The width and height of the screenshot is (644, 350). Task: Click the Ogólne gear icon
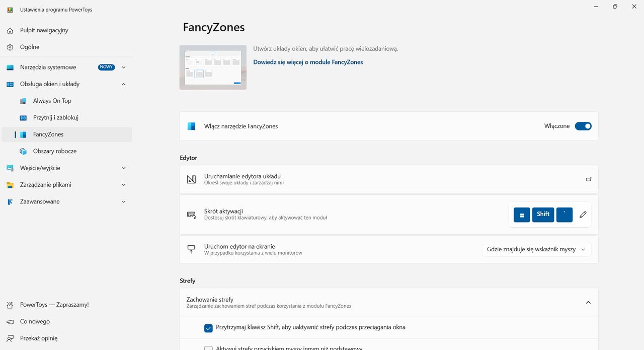tap(10, 47)
